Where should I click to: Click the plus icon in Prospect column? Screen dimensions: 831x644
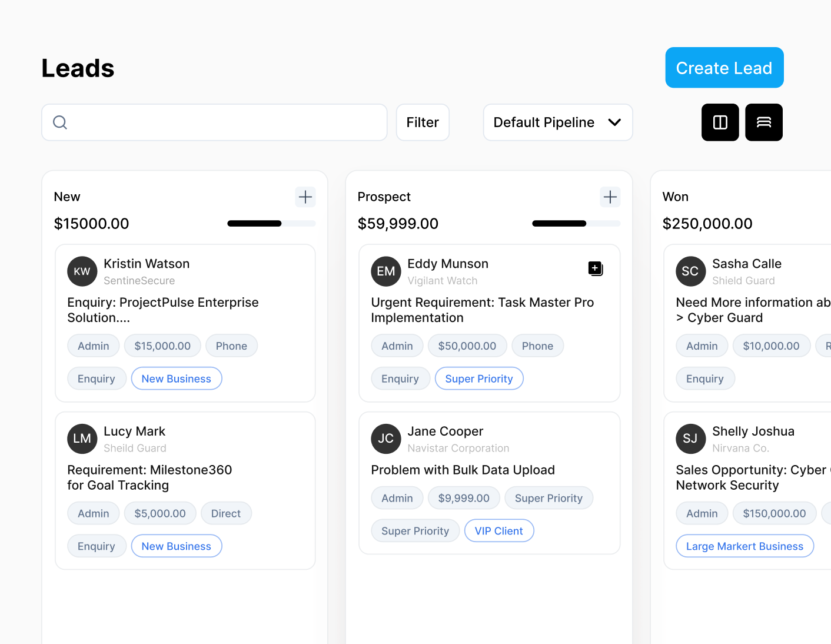tap(610, 197)
